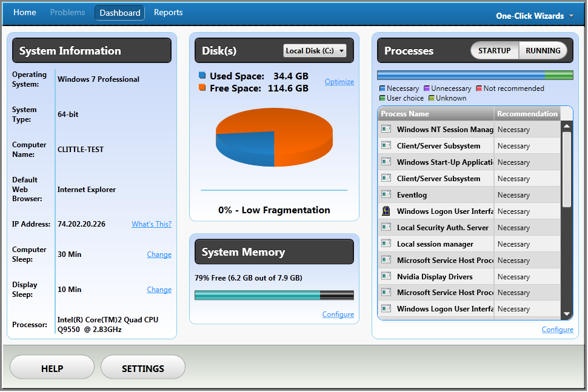Click the Eventlog process icon
The height and width of the screenshot is (392, 588).
coord(386,194)
